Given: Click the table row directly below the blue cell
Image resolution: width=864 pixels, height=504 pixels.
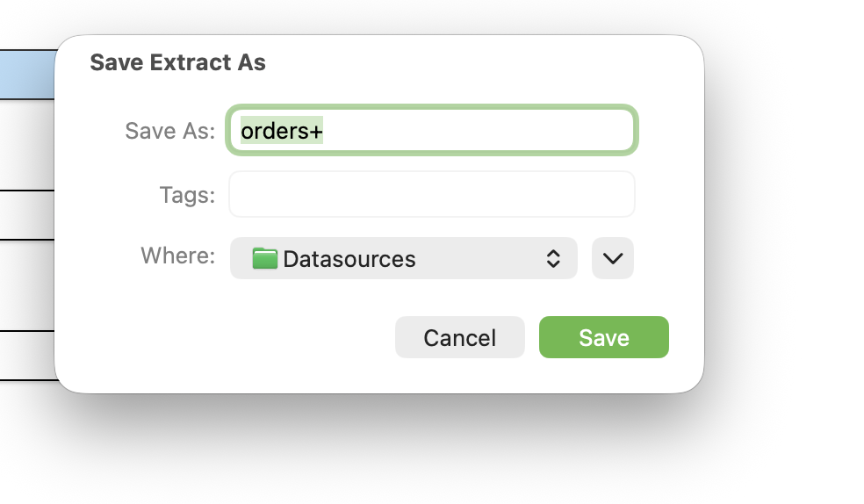Looking at the screenshot, I should point(26,145).
